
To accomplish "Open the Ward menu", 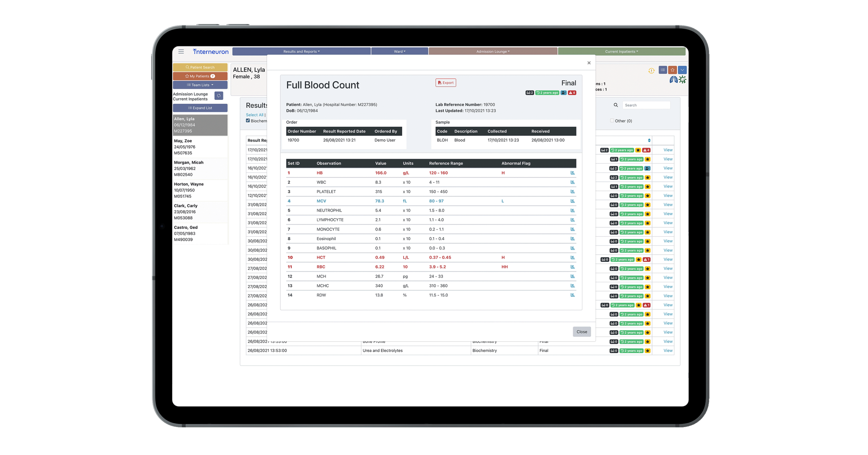I will [400, 52].
